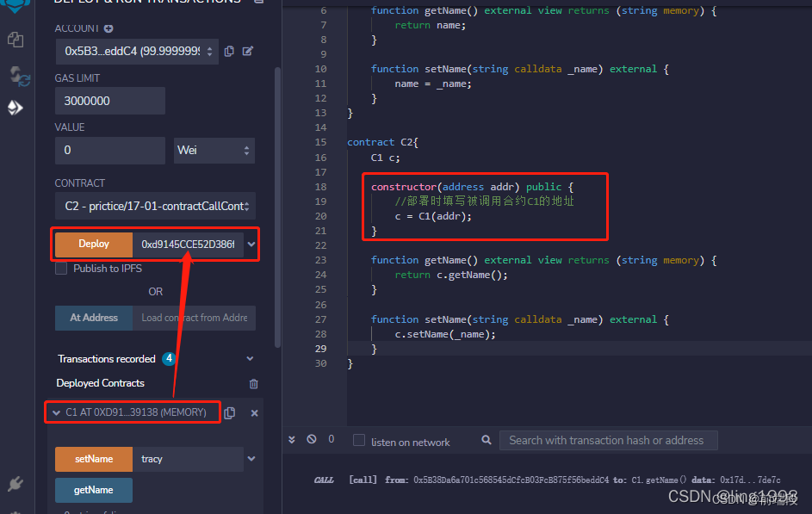The image size is (812, 514).
Task: Click the 'return c.getName();' code line
Action: 451,275
